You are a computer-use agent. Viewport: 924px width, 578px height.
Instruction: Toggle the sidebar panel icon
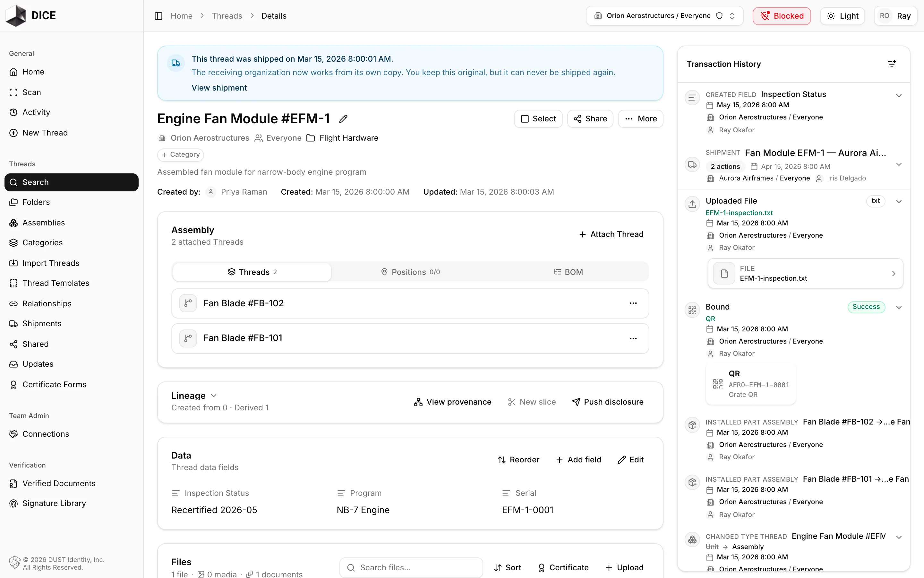pos(158,16)
